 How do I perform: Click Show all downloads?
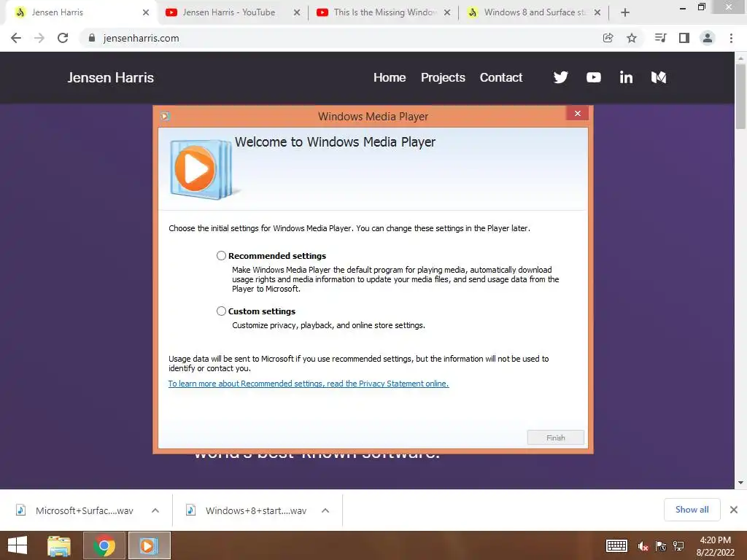coord(692,510)
